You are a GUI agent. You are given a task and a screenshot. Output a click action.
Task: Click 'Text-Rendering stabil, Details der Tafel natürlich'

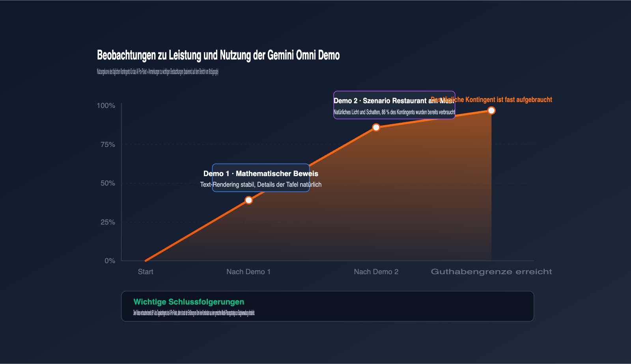click(261, 185)
